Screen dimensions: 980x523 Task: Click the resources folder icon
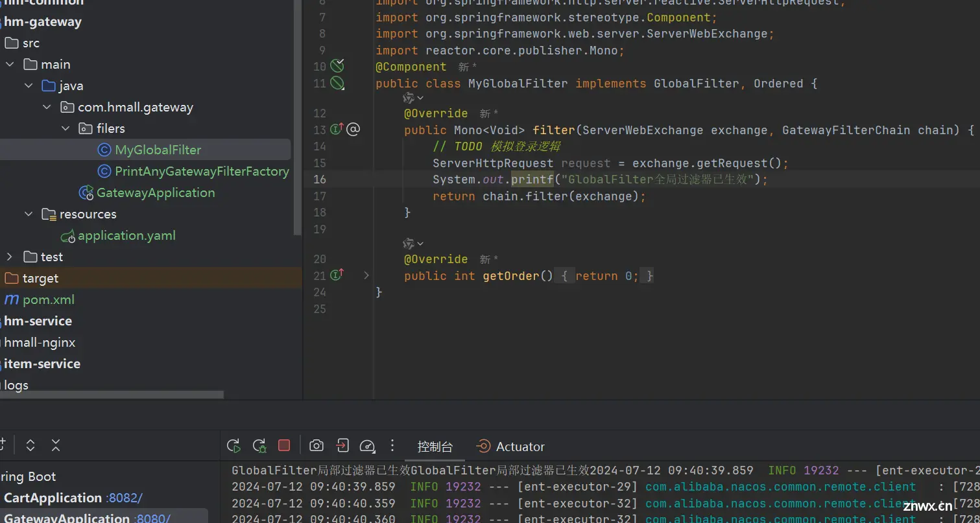pyautogui.click(x=49, y=214)
